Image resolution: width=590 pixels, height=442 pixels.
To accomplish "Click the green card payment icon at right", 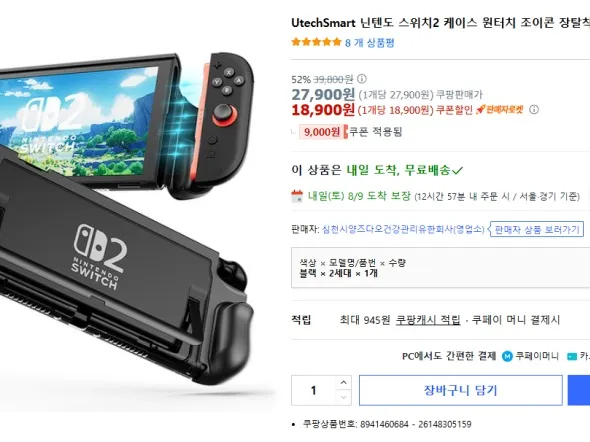I will click(572, 356).
